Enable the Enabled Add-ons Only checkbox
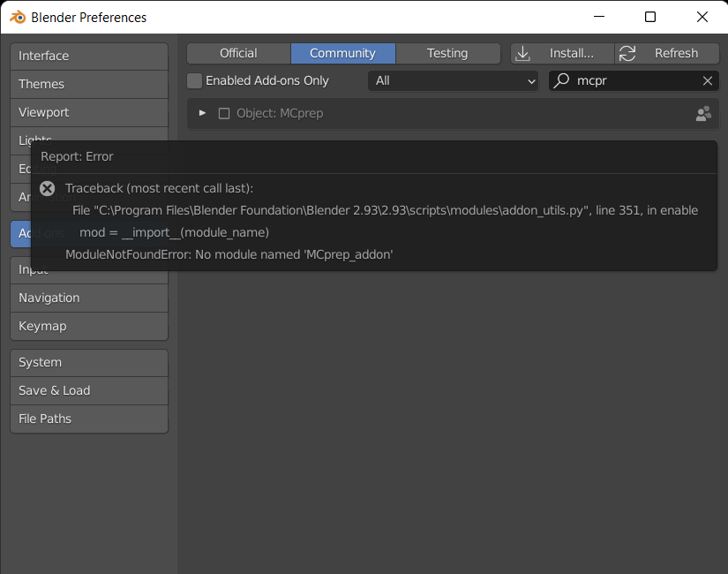The image size is (728, 574). coord(194,80)
